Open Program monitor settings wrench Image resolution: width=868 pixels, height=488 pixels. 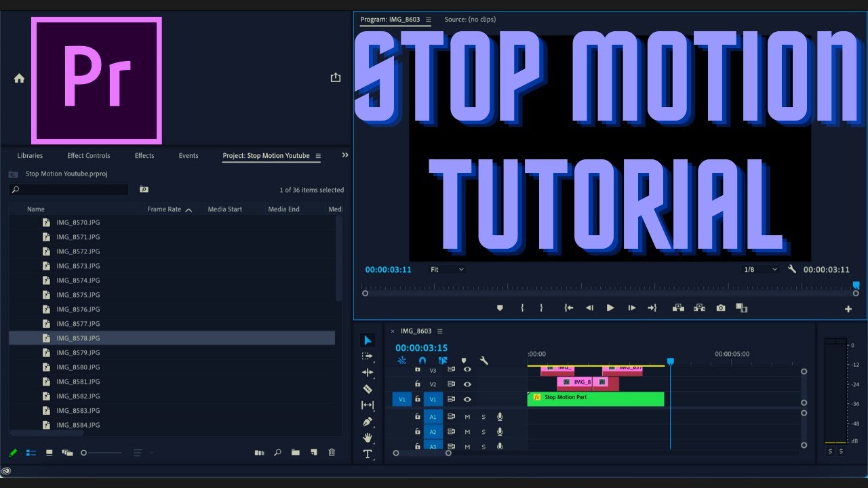[792, 269]
